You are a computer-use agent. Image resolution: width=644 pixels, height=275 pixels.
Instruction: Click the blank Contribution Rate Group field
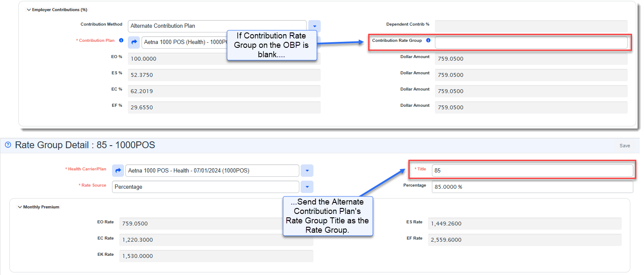(531, 43)
